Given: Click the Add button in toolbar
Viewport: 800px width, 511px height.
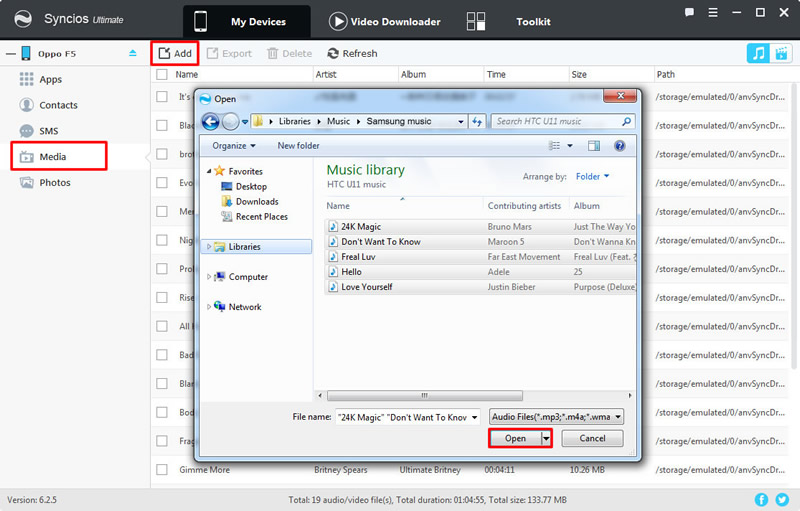Looking at the screenshot, I should (x=175, y=54).
